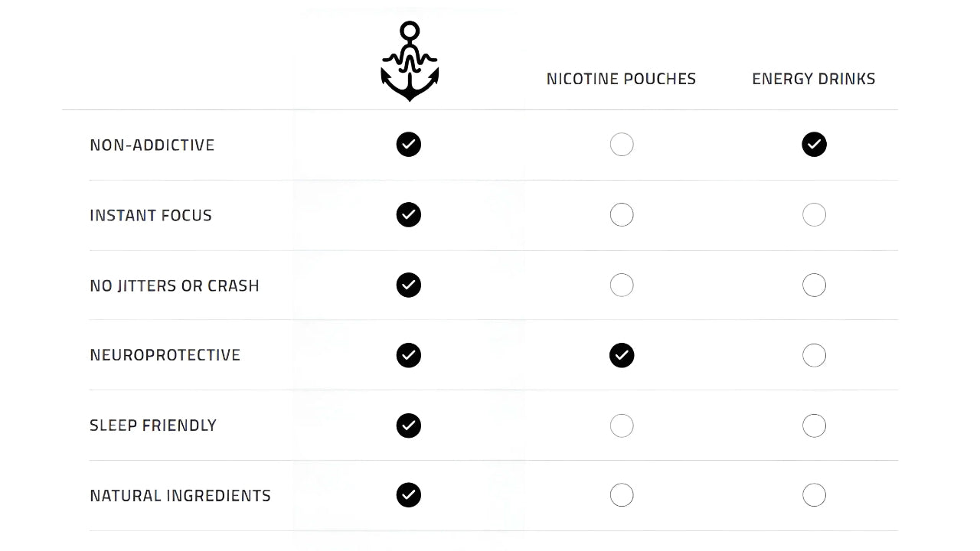Click the Non-Addictive checkmark for Energy Drinks
The image size is (980, 551).
814,145
